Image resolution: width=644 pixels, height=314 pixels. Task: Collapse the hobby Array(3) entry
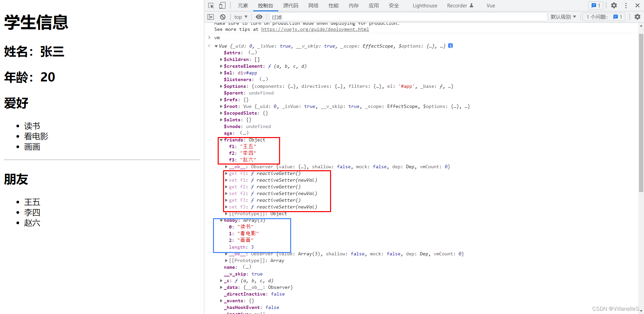click(x=221, y=221)
